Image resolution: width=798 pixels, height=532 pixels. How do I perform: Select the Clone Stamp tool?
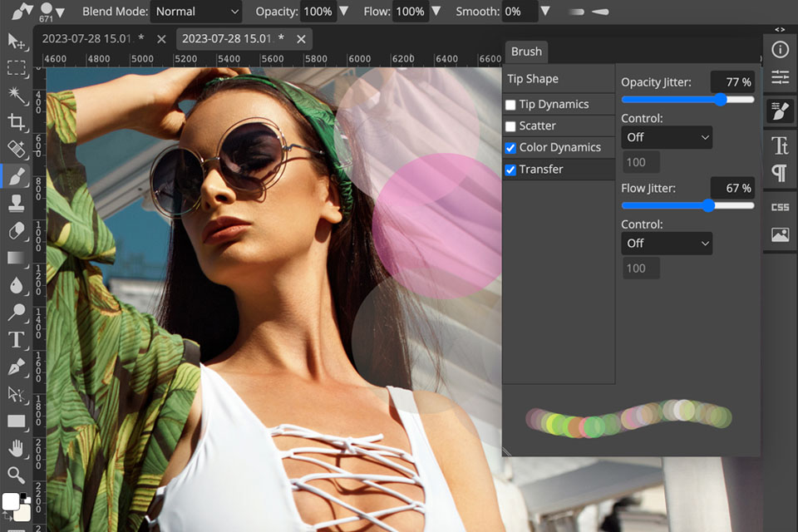point(17,204)
